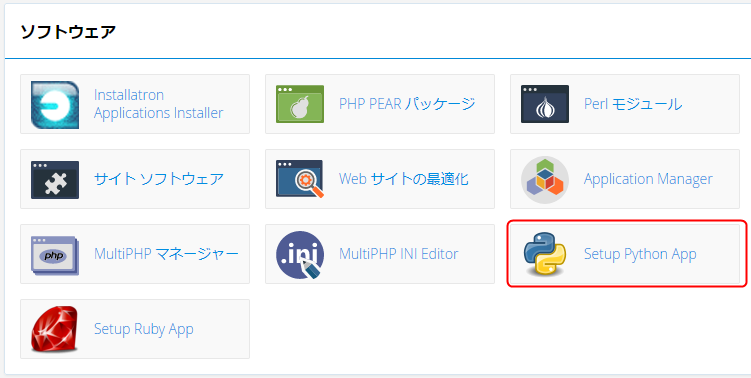Open the MultiPHP INI Editor link
Image resolution: width=751 pixels, height=378 pixels.
click(x=398, y=253)
